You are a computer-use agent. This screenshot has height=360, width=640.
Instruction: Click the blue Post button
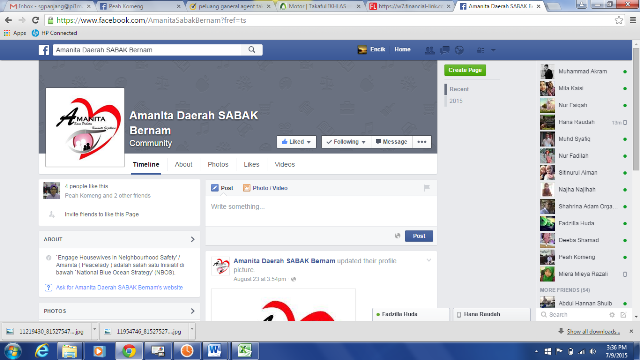(419, 236)
